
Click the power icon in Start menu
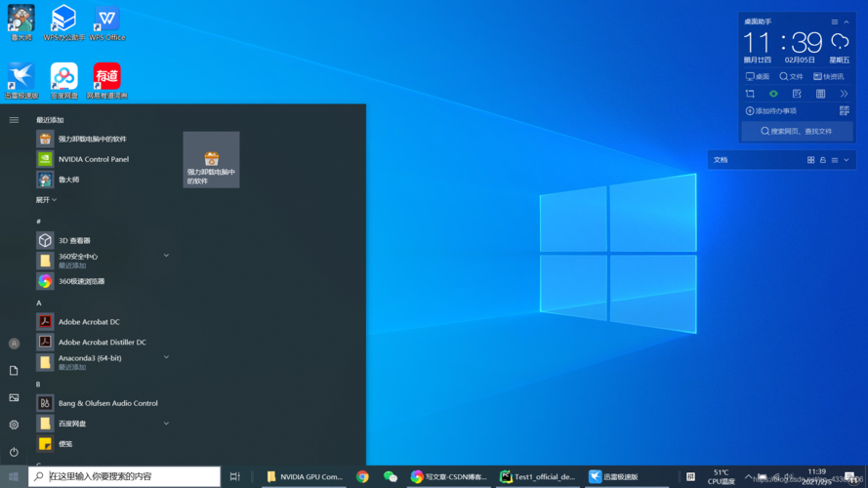click(14, 452)
